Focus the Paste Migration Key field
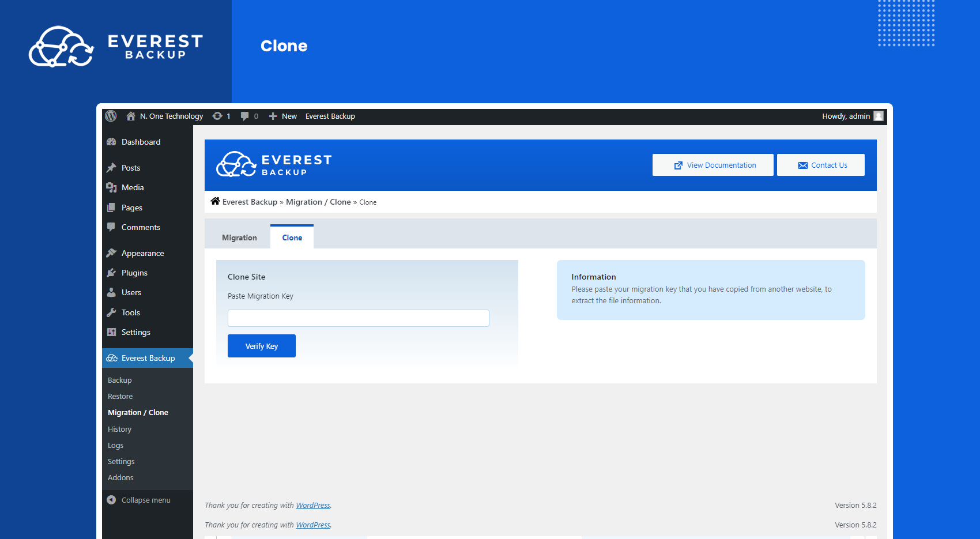Image resolution: width=980 pixels, height=539 pixels. (x=359, y=318)
